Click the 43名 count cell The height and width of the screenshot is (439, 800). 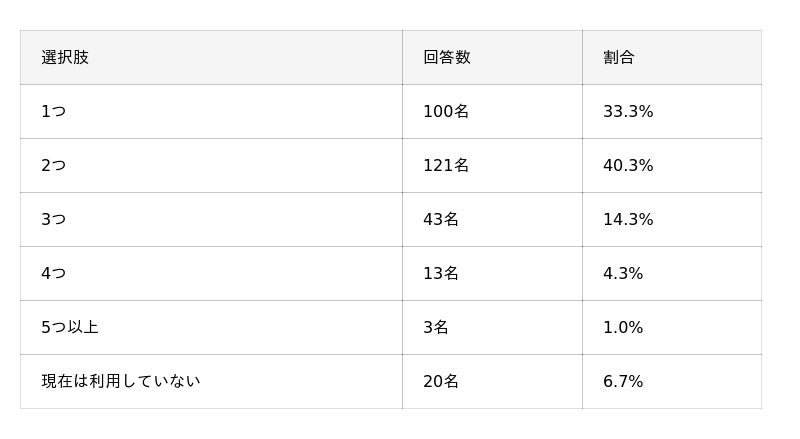(441, 219)
